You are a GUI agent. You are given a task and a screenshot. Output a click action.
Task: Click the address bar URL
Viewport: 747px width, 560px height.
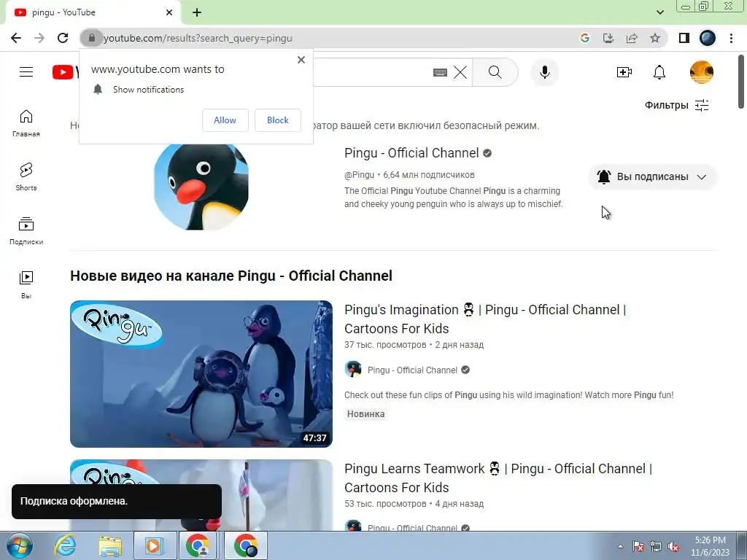(x=198, y=38)
